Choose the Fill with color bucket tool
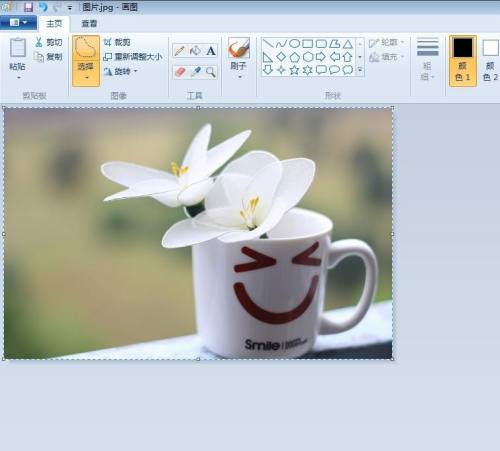Image resolution: width=500 pixels, height=451 pixels. [x=195, y=51]
